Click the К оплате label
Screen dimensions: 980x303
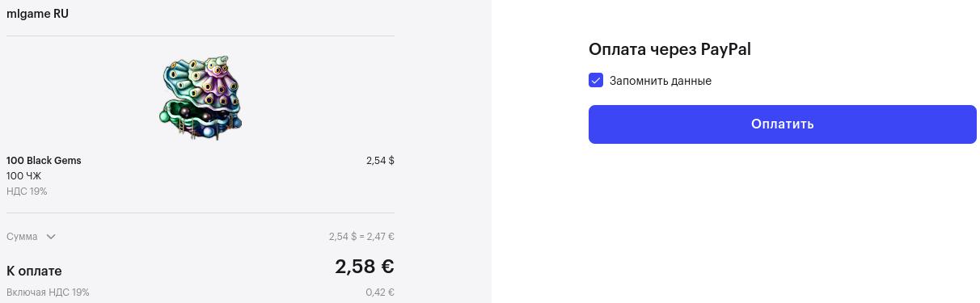pyautogui.click(x=34, y=271)
